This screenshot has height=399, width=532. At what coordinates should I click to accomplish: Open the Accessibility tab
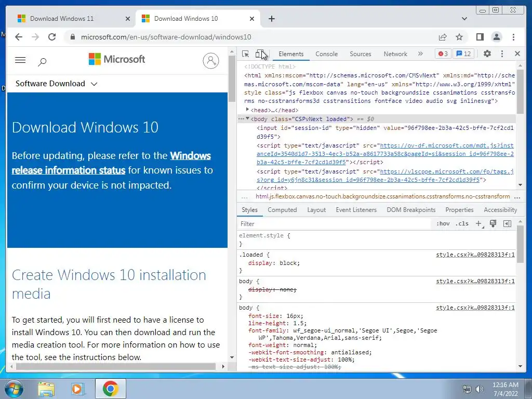[x=500, y=210]
